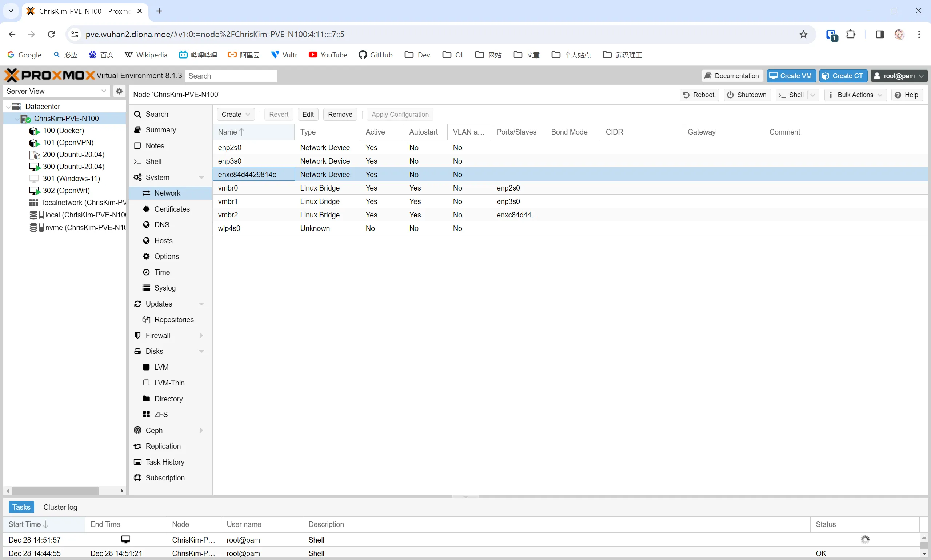This screenshot has height=560, width=931.
Task: Open the Shell split-button arrow
Action: tap(813, 95)
